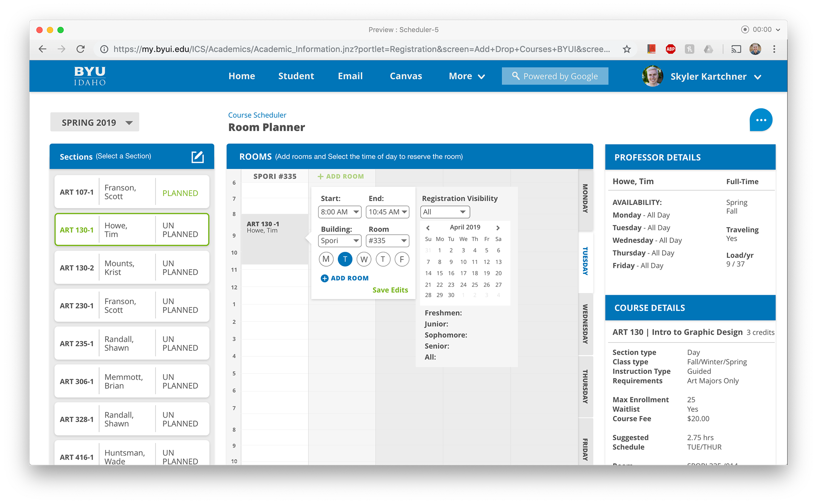The width and height of the screenshot is (817, 504).
Task: Click the SPORI #335 room column header
Action: [275, 177]
